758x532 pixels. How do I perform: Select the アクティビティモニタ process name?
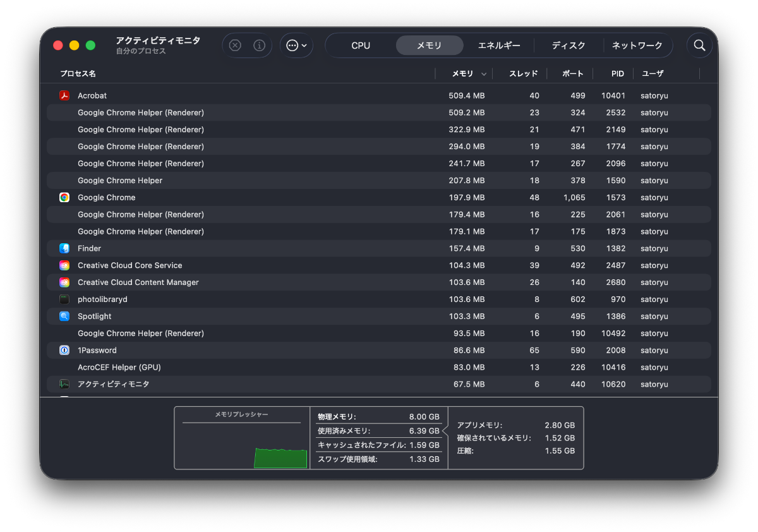point(113,384)
